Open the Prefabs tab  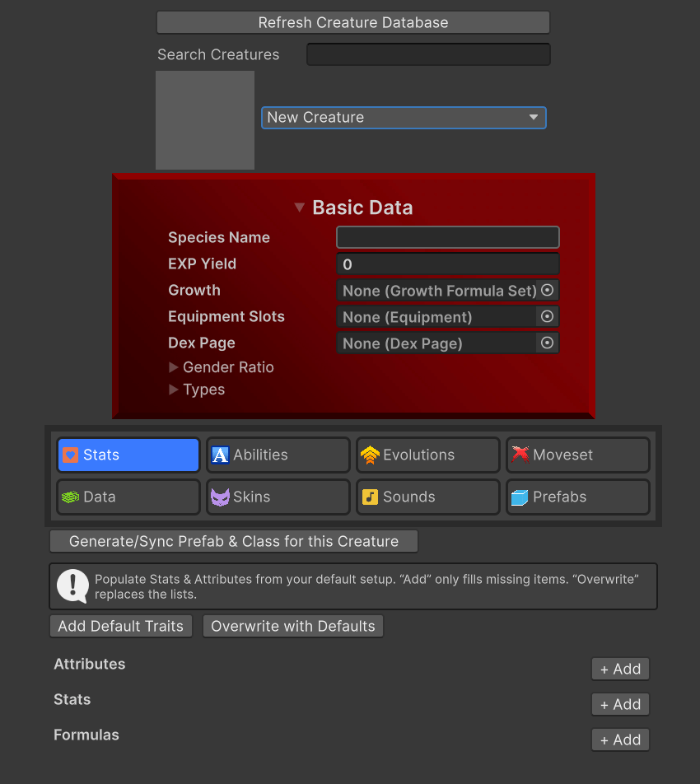pos(577,497)
